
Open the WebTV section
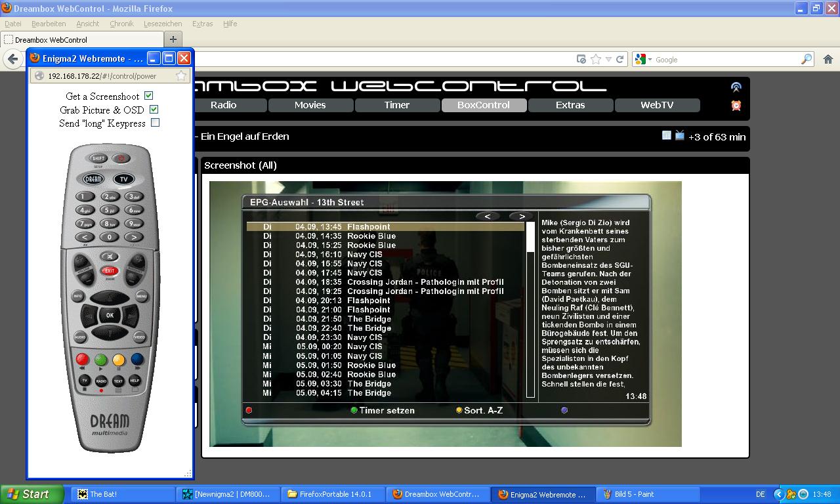[657, 105]
